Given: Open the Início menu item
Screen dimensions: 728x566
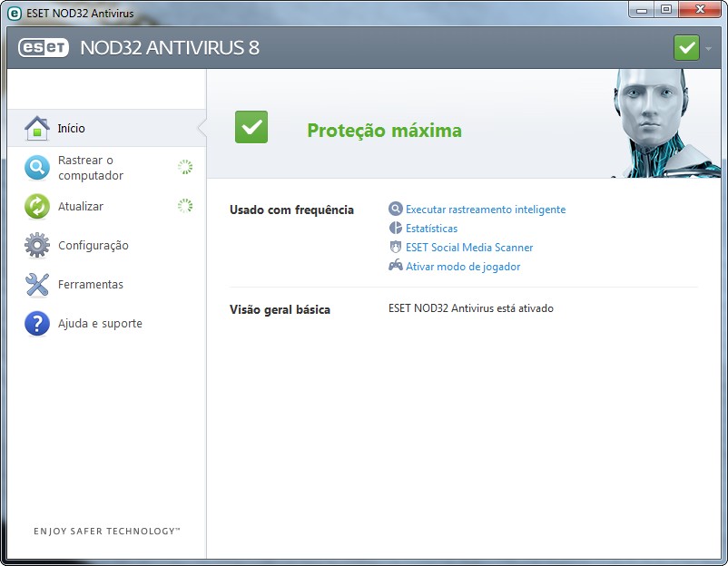Looking at the screenshot, I should click(107, 128).
